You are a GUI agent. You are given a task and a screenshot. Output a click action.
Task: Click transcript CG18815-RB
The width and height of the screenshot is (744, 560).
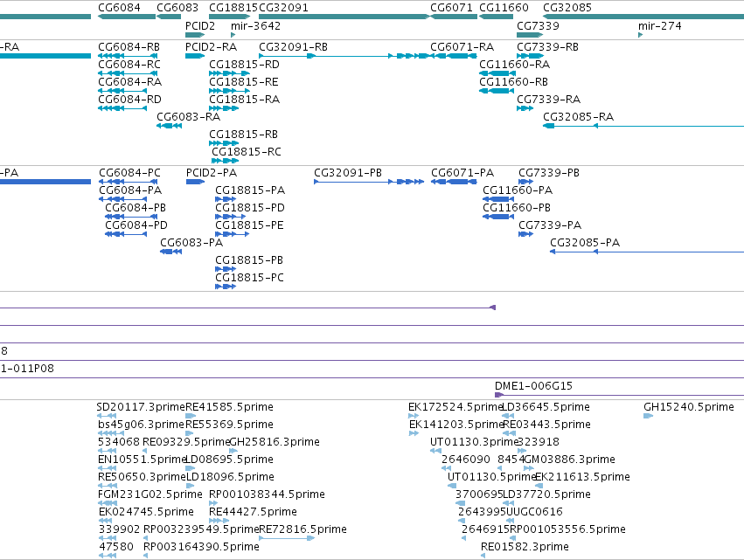point(243,135)
